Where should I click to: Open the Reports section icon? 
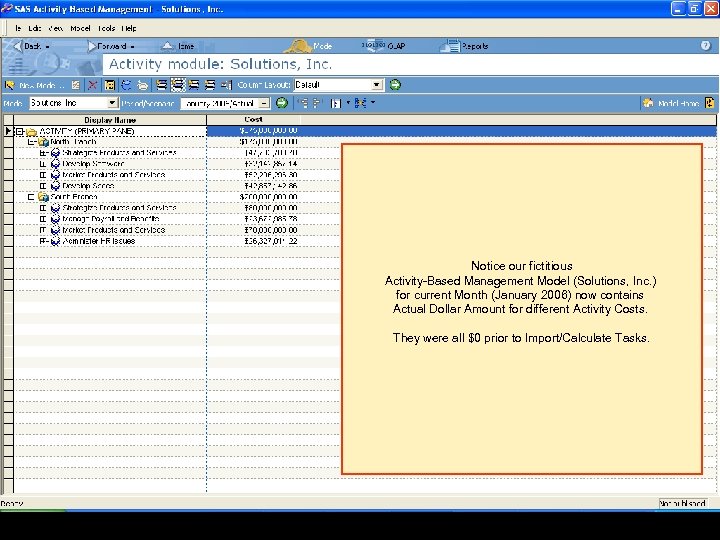[x=450, y=46]
